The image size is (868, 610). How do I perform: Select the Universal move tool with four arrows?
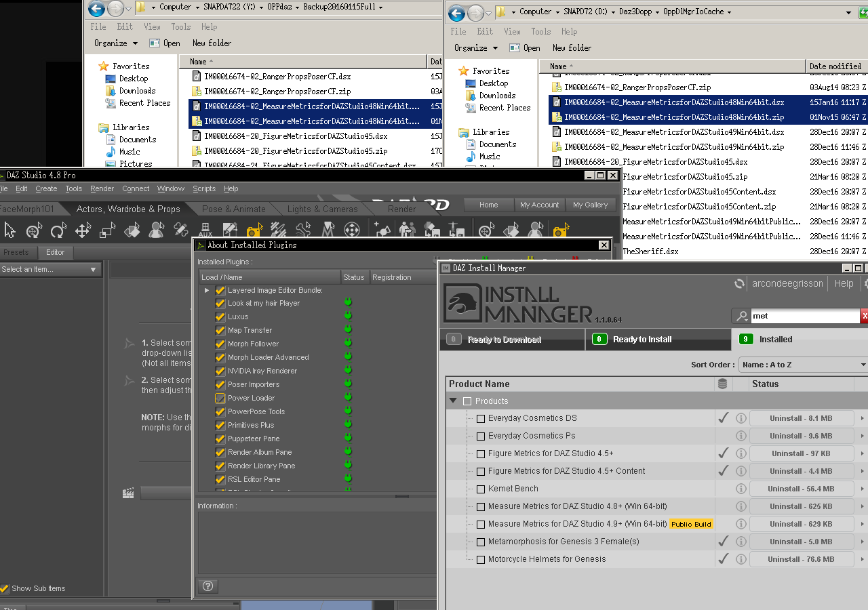pos(83,230)
